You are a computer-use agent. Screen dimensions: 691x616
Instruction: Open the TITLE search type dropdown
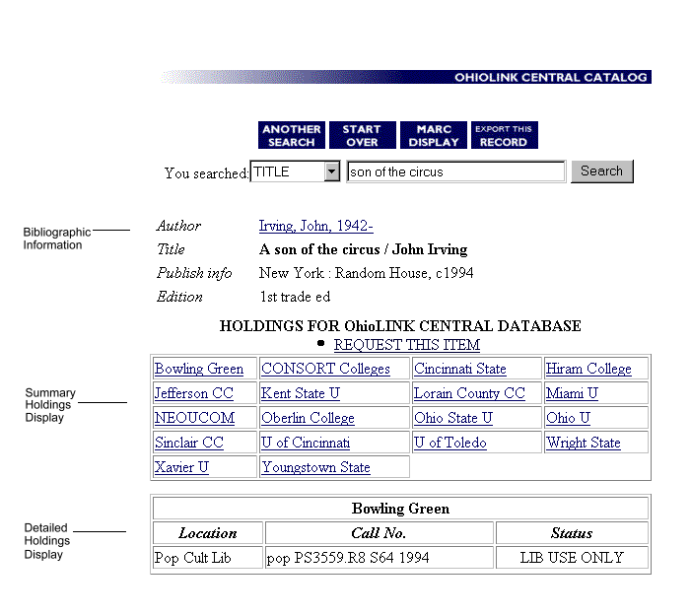(x=295, y=171)
